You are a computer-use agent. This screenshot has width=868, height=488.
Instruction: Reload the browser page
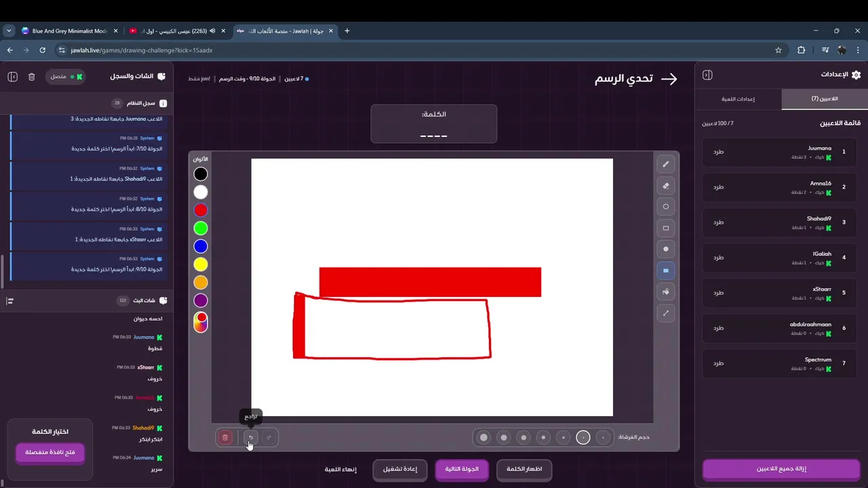(43, 50)
